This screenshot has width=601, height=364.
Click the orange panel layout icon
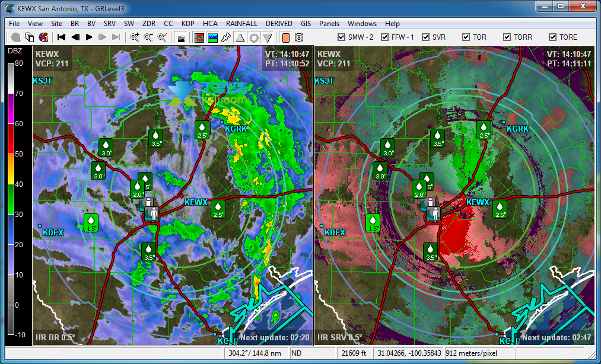tap(285, 37)
